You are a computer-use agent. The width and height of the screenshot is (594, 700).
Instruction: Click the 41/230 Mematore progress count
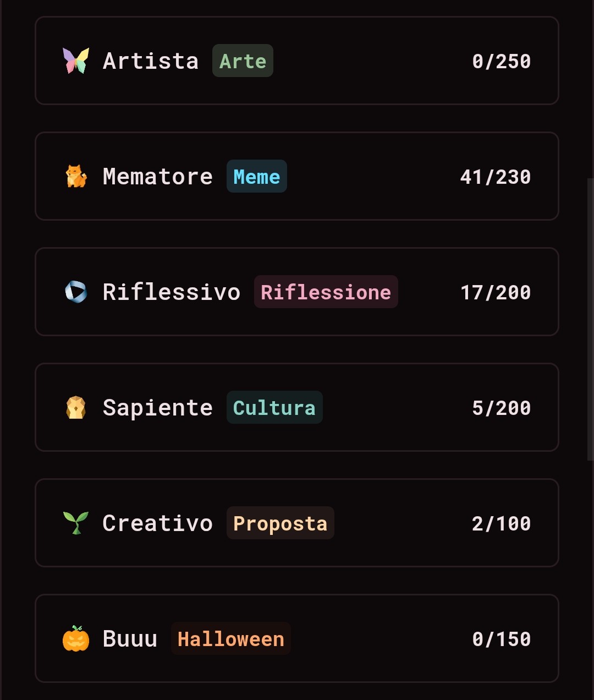pos(496,177)
